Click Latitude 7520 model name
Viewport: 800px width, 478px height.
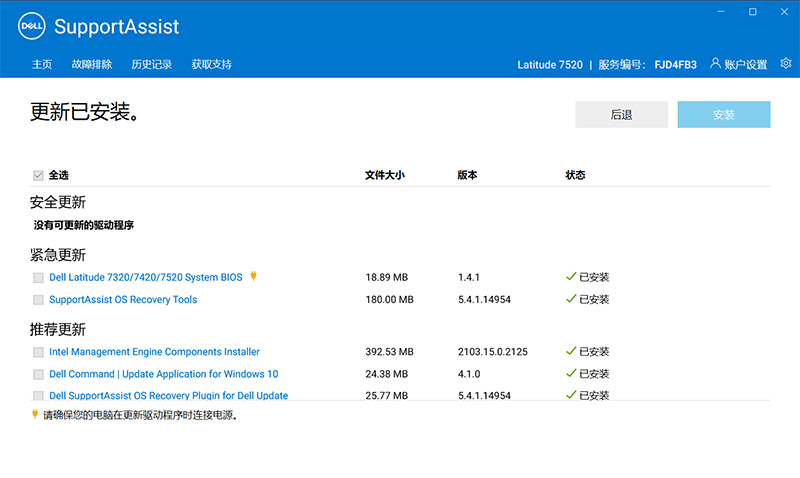tap(550, 65)
